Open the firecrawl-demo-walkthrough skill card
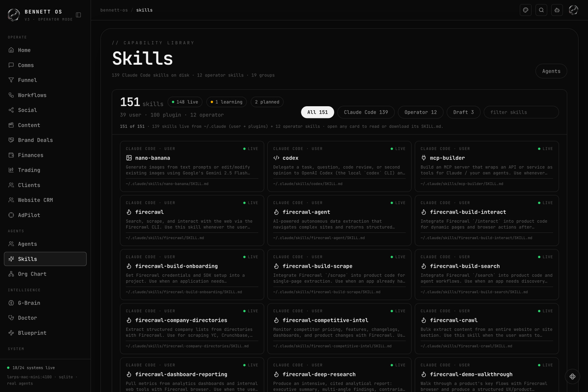This screenshot has height=392, width=588. pos(487,375)
